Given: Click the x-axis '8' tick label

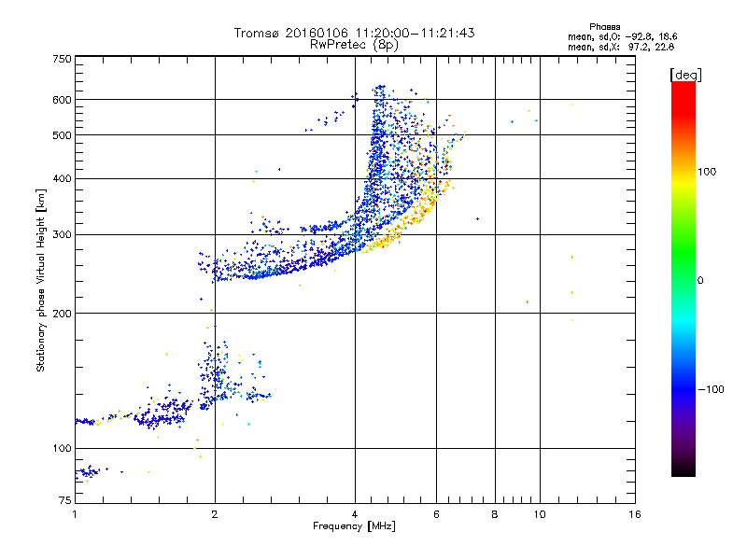Looking at the screenshot, I should (x=495, y=514).
